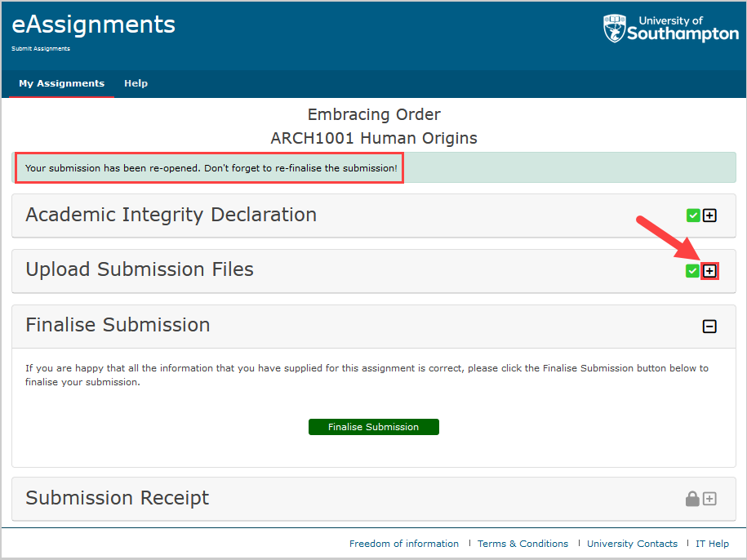Expand the Upload Submission Files section

[709, 270]
